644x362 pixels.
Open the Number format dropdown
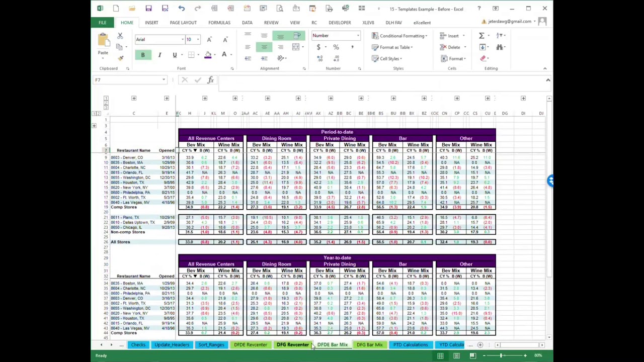tap(358, 36)
